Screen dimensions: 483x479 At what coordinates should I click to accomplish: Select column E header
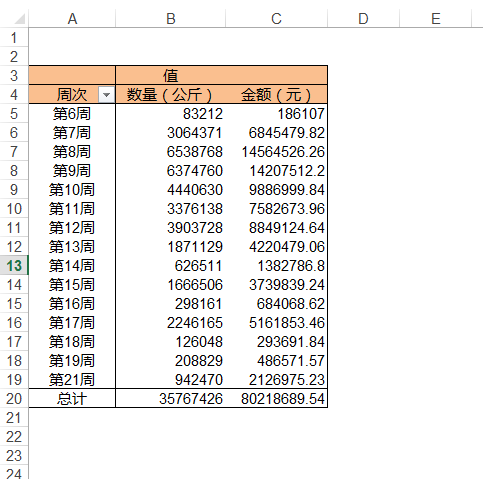click(436, 19)
